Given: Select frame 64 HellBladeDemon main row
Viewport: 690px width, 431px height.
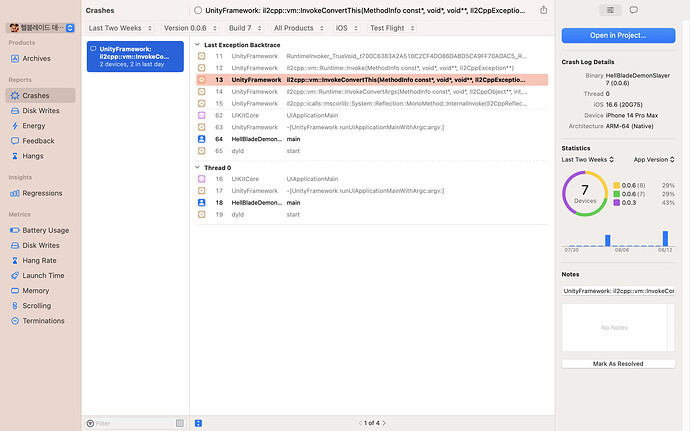Looking at the screenshot, I should 372,139.
